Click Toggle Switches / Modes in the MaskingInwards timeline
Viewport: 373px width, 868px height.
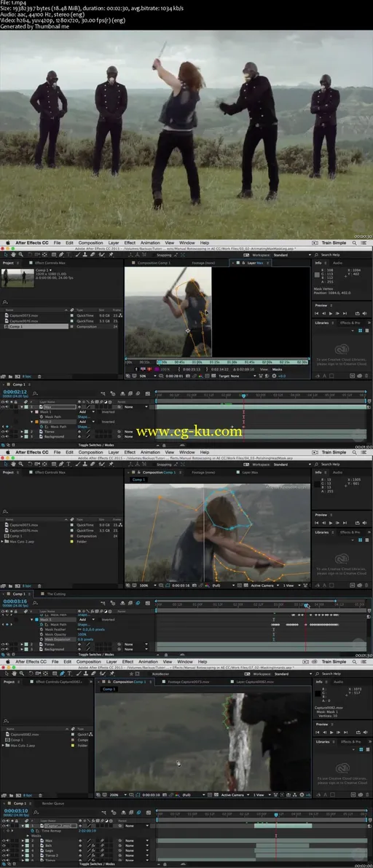(97, 864)
